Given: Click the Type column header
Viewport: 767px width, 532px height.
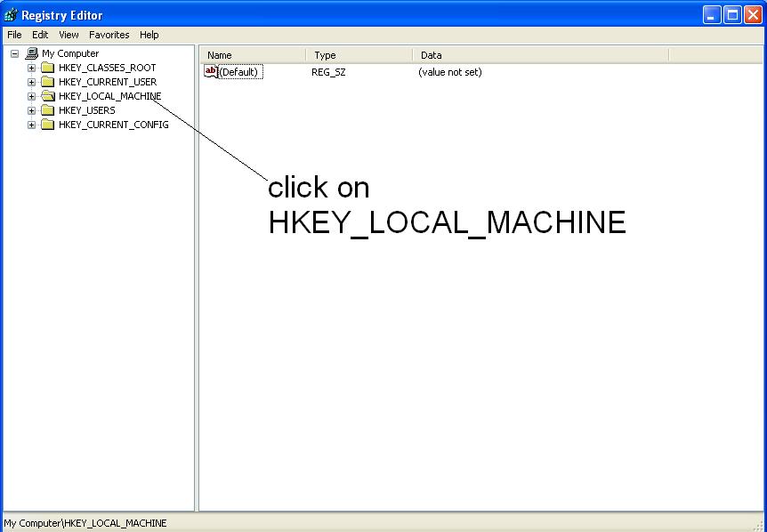Looking at the screenshot, I should point(359,55).
